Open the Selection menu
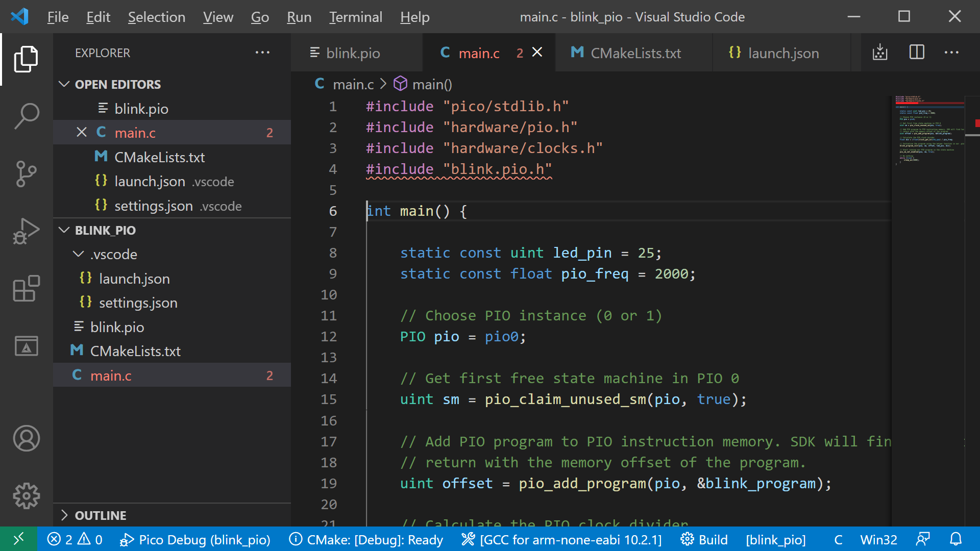The width and height of the screenshot is (980, 551). coord(156,17)
